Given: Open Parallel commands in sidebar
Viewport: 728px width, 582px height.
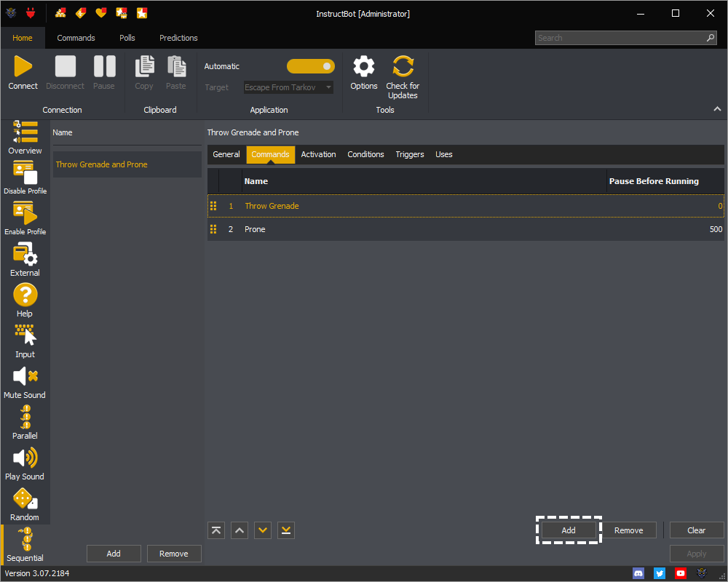Looking at the screenshot, I should pyautogui.click(x=25, y=423).
